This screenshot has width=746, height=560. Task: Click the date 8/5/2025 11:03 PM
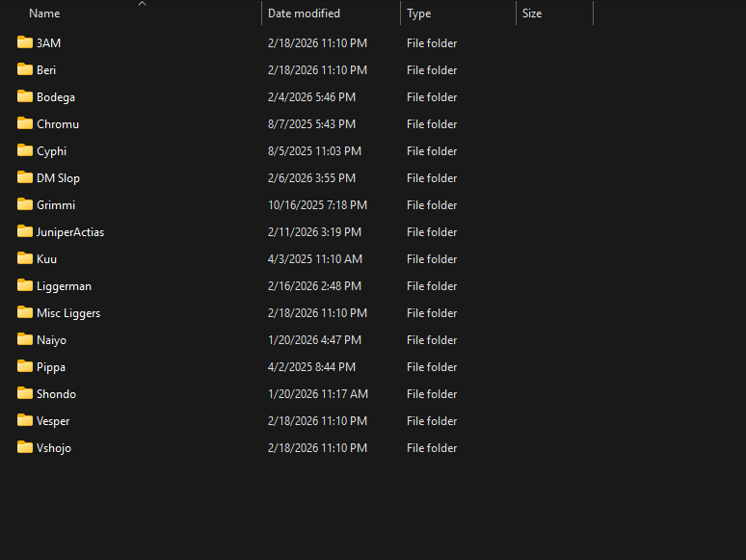[314, 151]
